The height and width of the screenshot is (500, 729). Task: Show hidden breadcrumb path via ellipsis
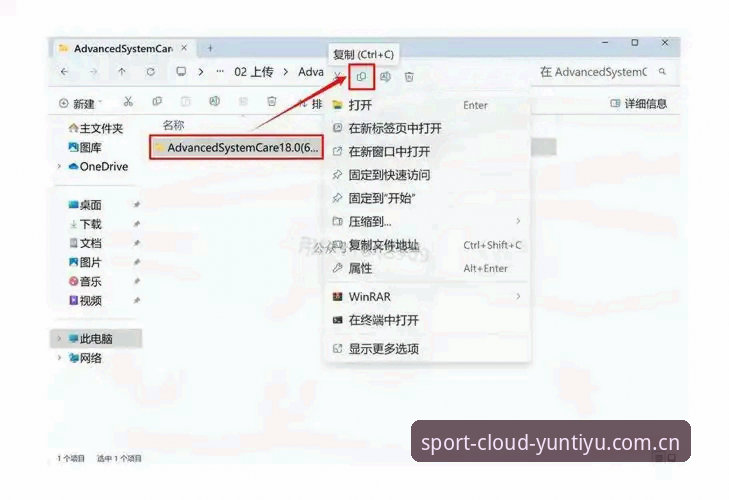point(220,72)
